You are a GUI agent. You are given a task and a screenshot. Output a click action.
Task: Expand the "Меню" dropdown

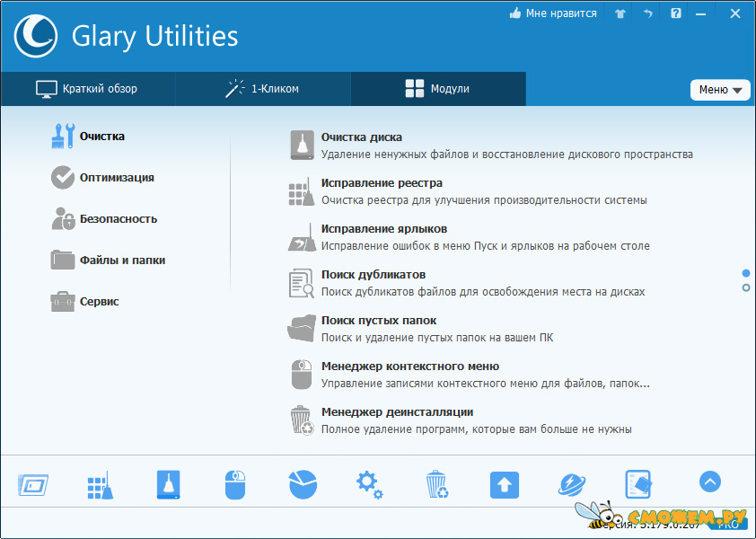point(720,90)
